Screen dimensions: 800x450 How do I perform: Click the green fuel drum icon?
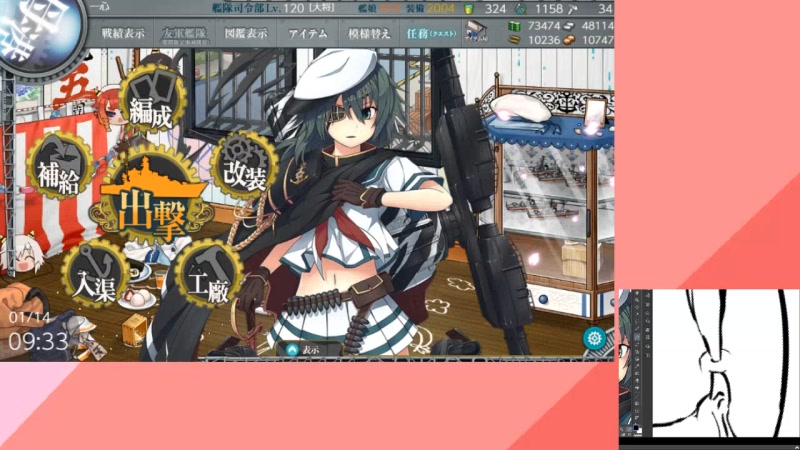click(x=514, y=25)
